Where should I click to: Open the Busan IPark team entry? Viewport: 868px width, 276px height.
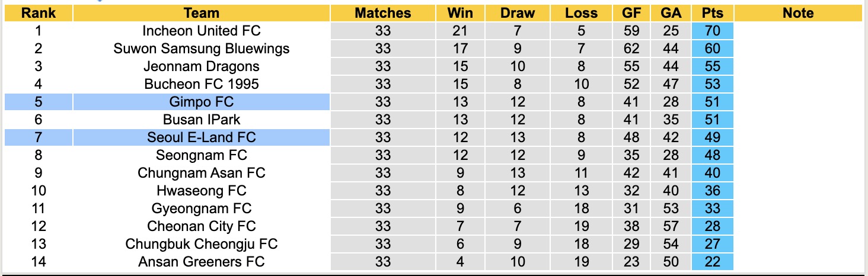pos(202,120)
